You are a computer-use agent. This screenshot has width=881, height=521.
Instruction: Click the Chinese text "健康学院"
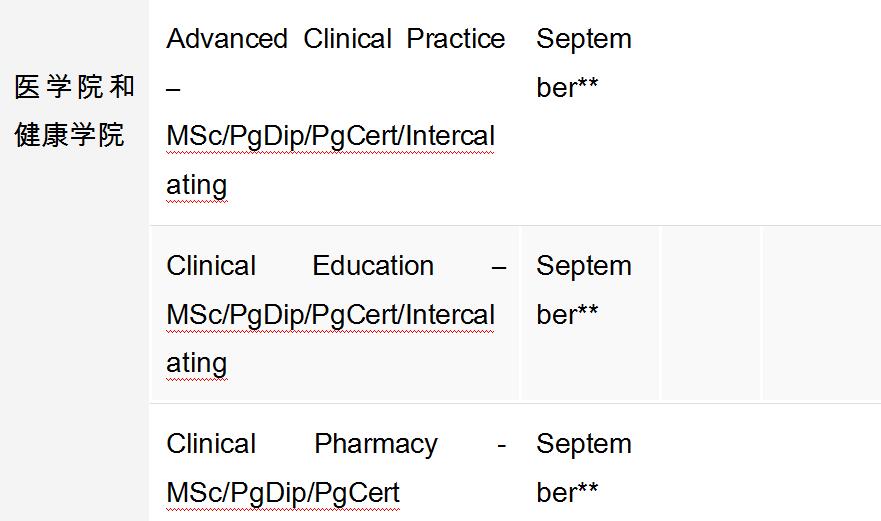pos(70,135)
